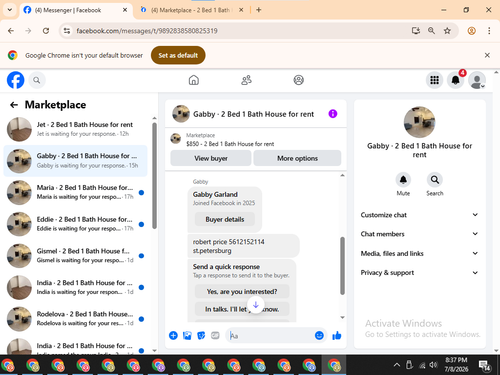The image size is (500, 375).
Task: Click Set as default button
Action: point(178,55)
